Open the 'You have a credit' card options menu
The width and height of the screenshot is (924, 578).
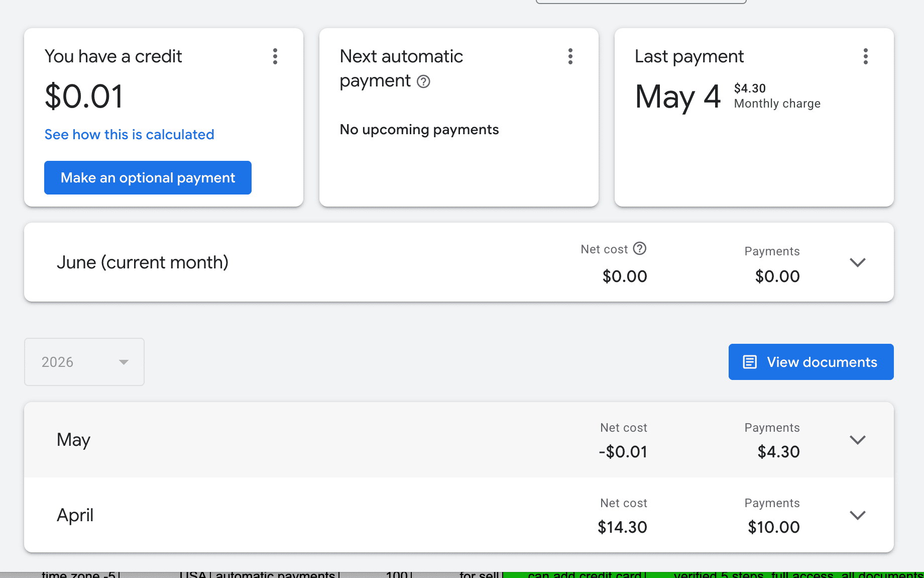click(x=275, y=56)
